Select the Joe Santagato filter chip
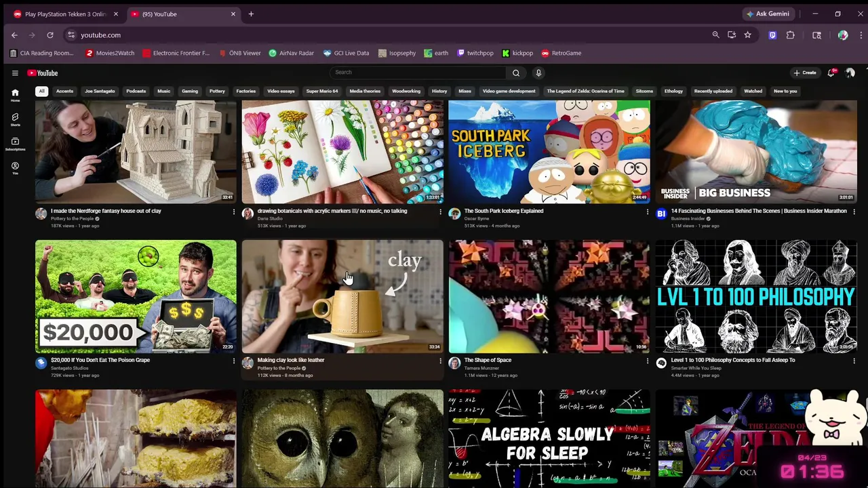Viewport: 868px width, 488px height. tap(100, 91)
